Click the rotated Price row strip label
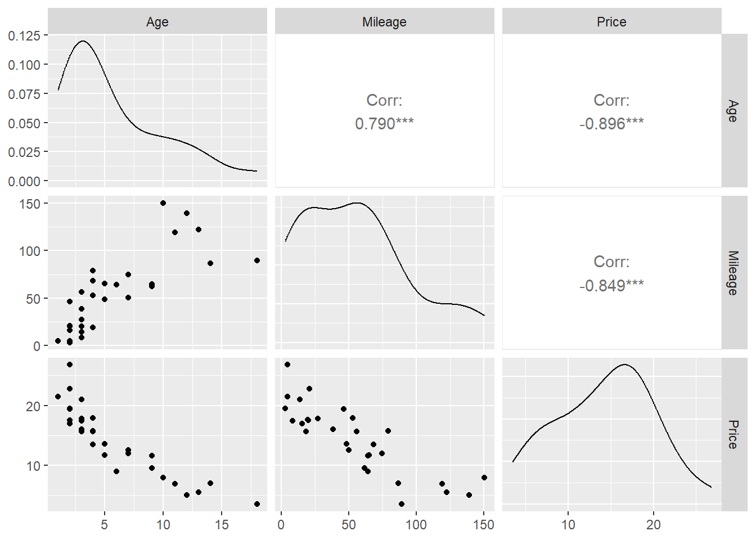 click(732, 434)
